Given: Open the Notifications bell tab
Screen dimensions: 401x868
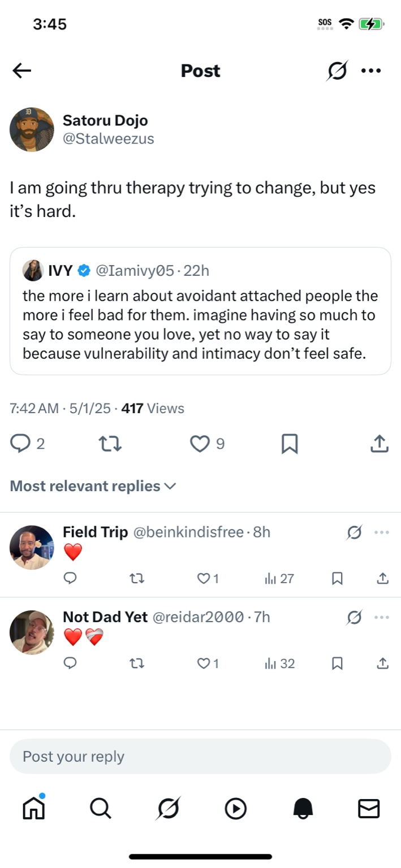Looking at the screenshot, I should point(303,809).
